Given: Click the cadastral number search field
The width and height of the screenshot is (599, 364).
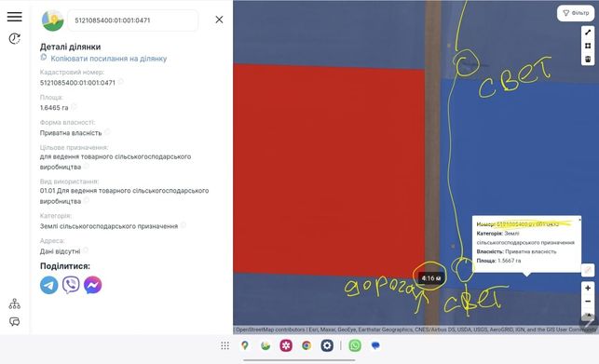Looking at the screenshot, I should [132, 20].
